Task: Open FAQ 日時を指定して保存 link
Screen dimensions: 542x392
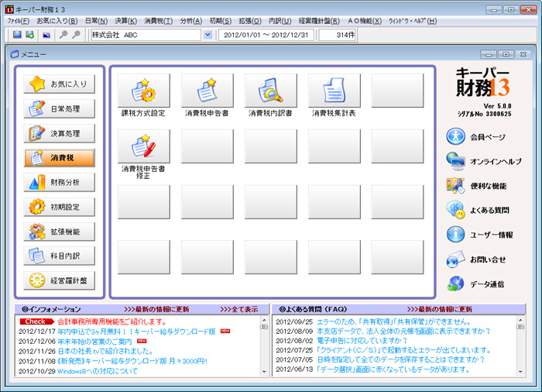Action: [401, 359]
